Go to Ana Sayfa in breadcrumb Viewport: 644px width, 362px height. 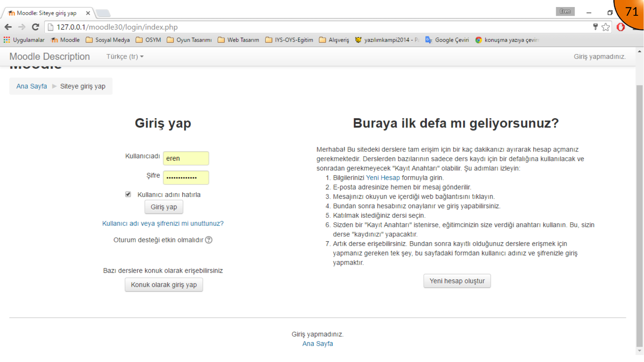point(32,86)
